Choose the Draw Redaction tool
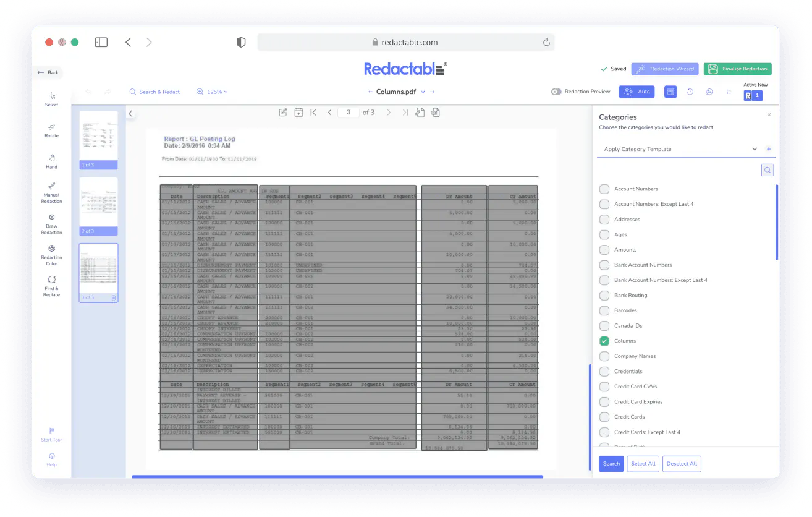Viewport: 812px width, 517px height. 52,224
